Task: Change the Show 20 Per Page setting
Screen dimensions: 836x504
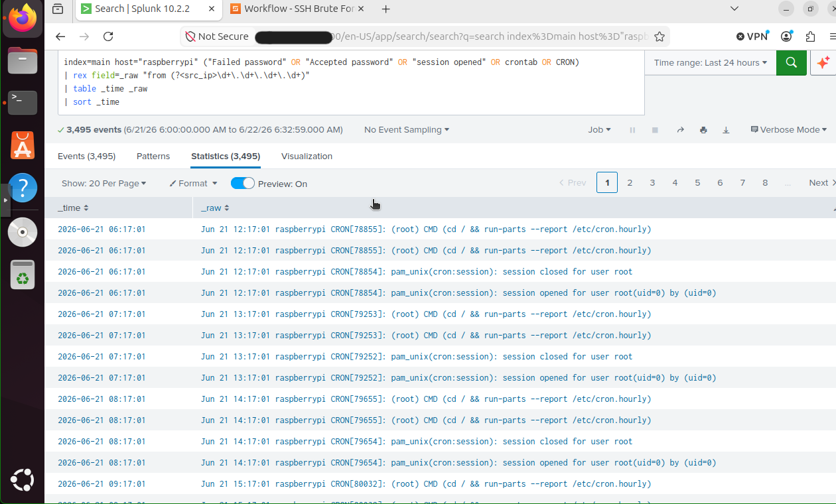Action: pyautogui.click(x=104, y=183)
